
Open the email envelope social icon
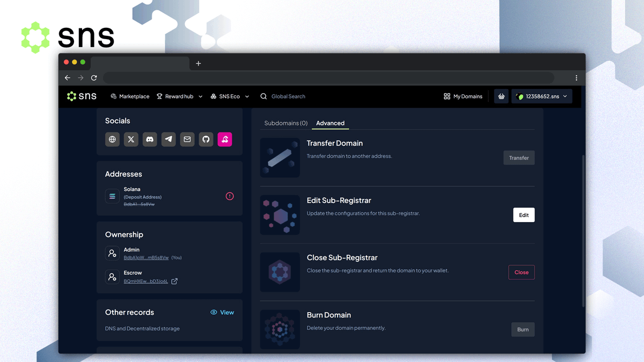pyautogui.click(x=187, y=139)
